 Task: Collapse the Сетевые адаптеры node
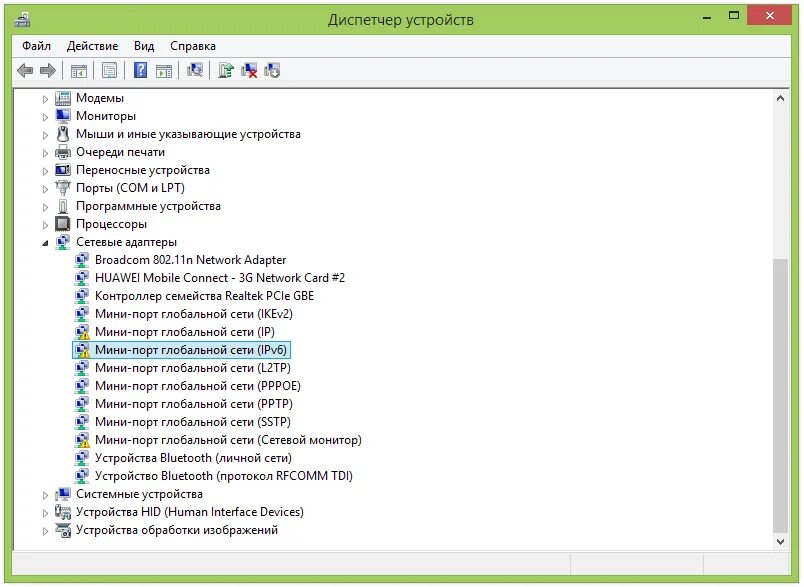pos(45,243)
